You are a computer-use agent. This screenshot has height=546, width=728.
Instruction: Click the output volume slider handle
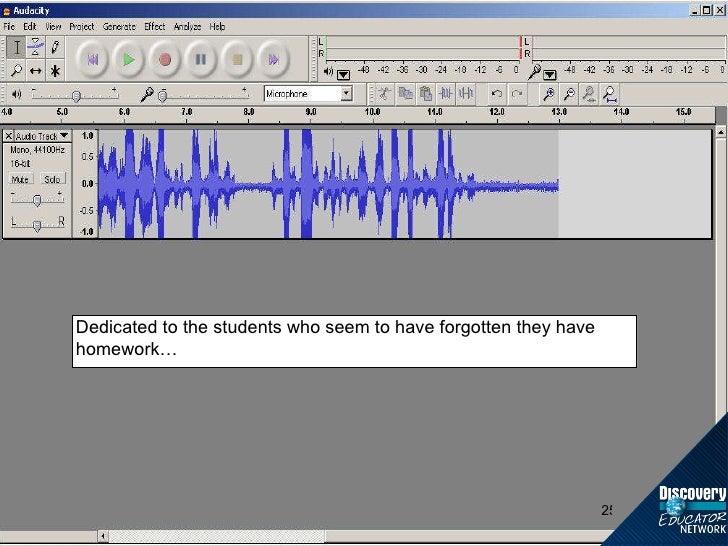point(77,96)
